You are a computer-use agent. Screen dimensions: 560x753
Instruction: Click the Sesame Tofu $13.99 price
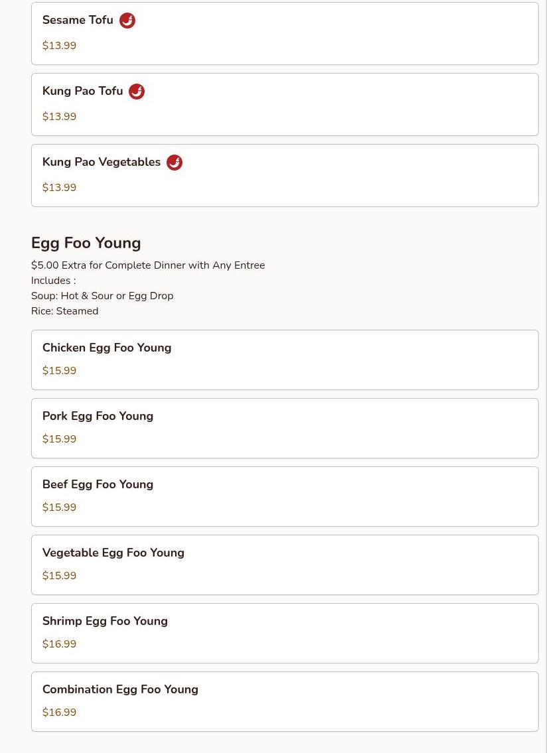[59, 46]
